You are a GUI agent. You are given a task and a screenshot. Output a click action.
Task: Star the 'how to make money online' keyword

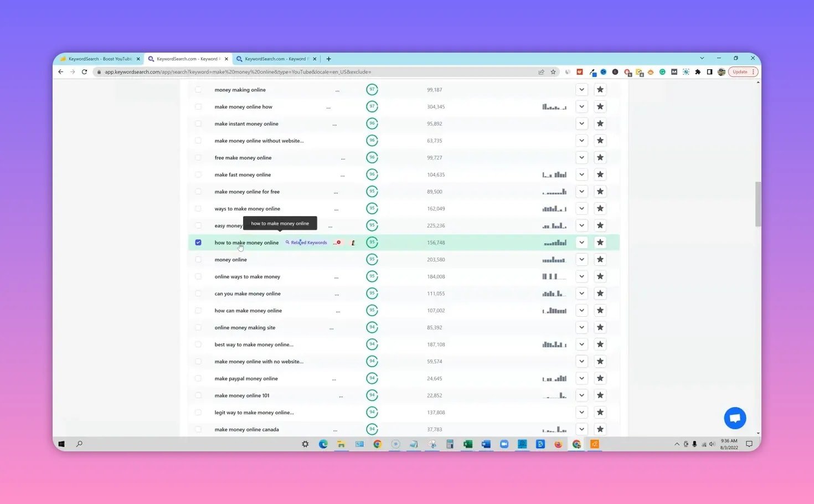coord(600,242)
